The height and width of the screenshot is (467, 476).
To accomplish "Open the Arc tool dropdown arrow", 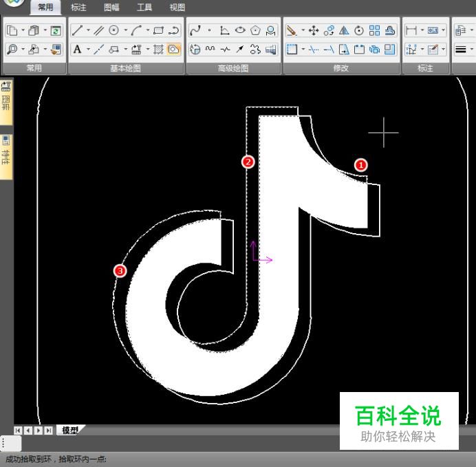I will point(148,30).
